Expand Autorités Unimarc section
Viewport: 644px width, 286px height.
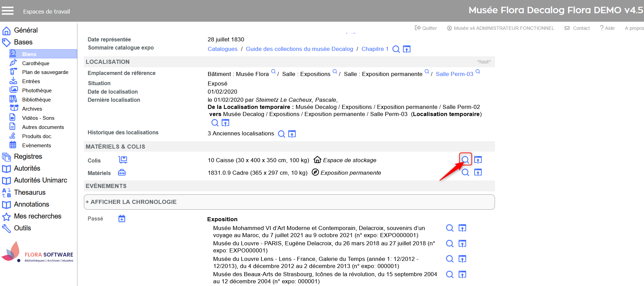click(40, 180)
